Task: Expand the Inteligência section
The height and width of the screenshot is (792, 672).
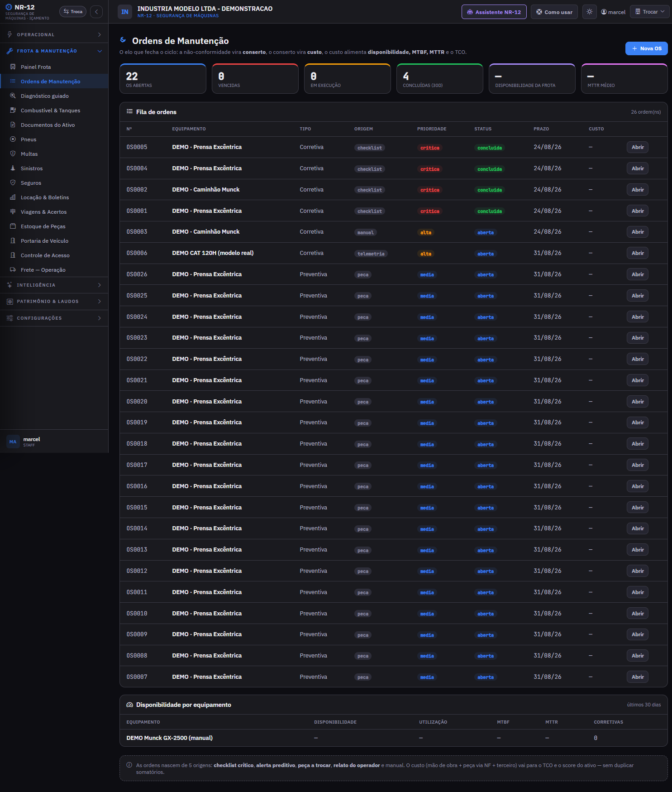Action: point(54,285)
